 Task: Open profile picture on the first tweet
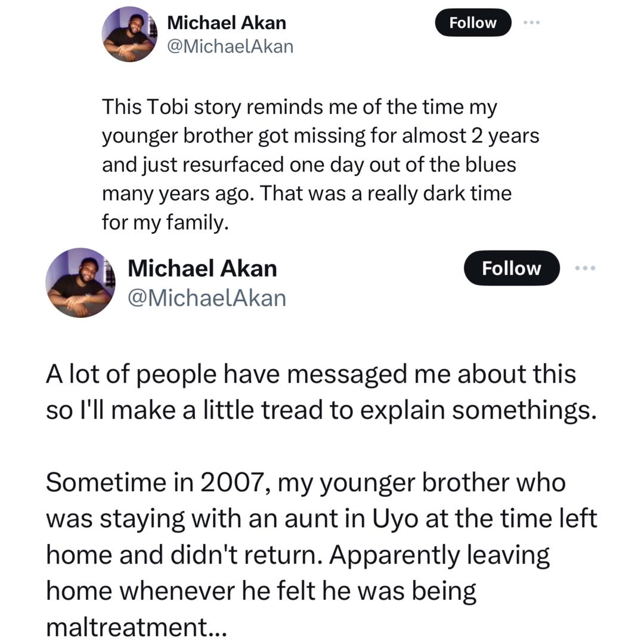click(129, 35)
